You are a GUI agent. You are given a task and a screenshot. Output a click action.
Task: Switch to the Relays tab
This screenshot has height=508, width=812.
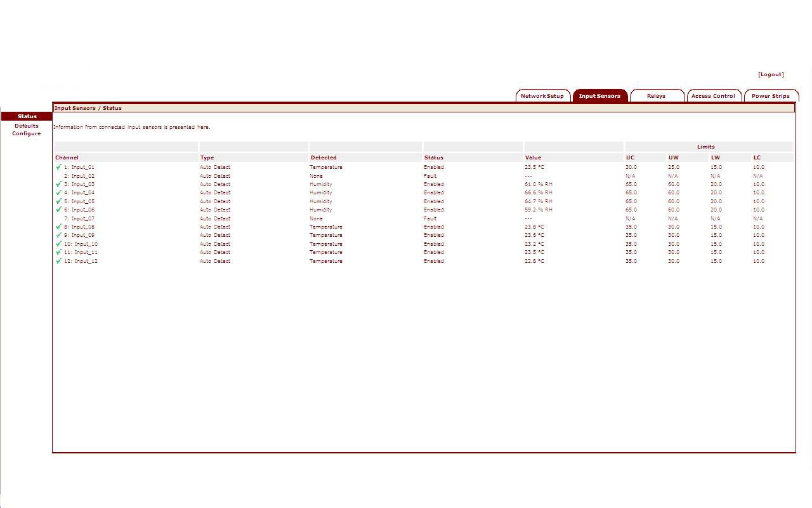click(656, 96)
